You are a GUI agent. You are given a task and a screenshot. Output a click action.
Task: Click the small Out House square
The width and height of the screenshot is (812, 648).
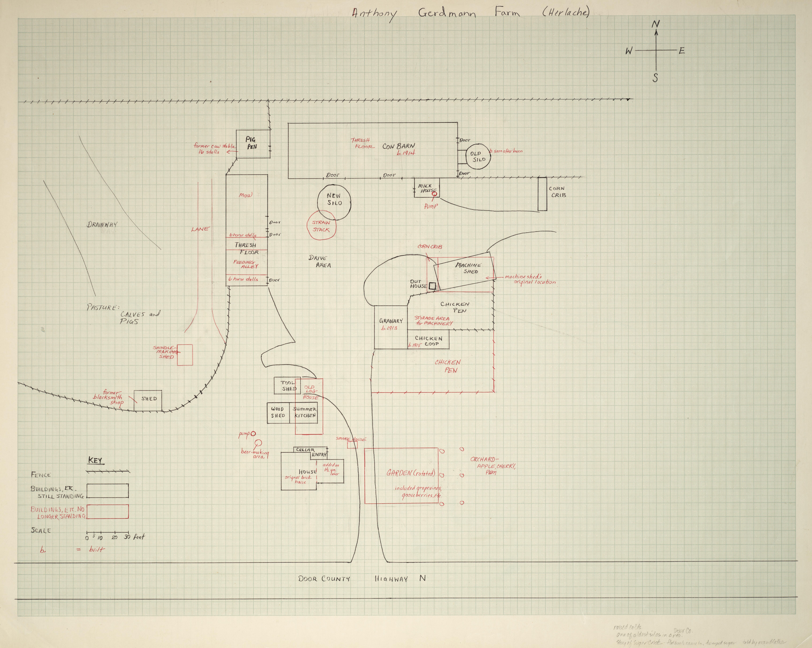pyautogui.click(x=432, y=286)
